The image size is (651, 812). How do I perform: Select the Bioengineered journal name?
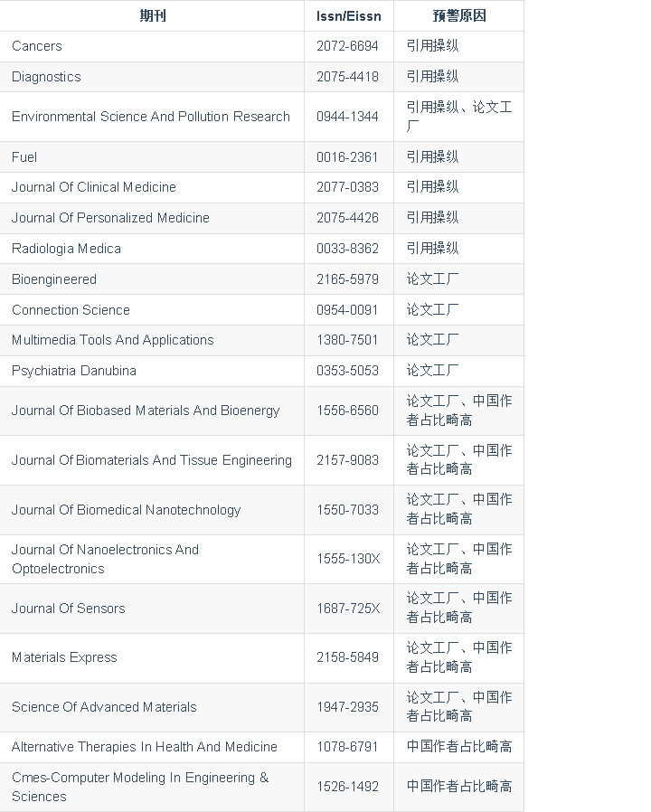tap(54, 279)
